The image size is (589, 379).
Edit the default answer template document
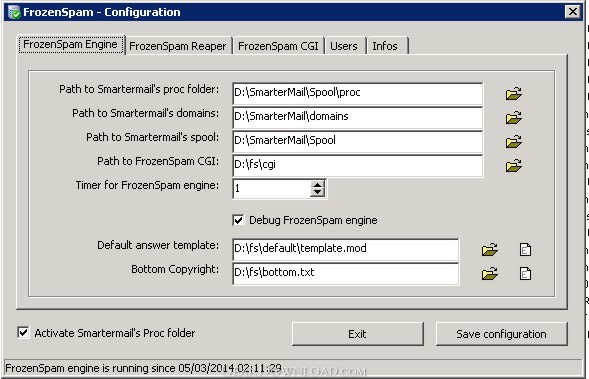pos(525,249)
